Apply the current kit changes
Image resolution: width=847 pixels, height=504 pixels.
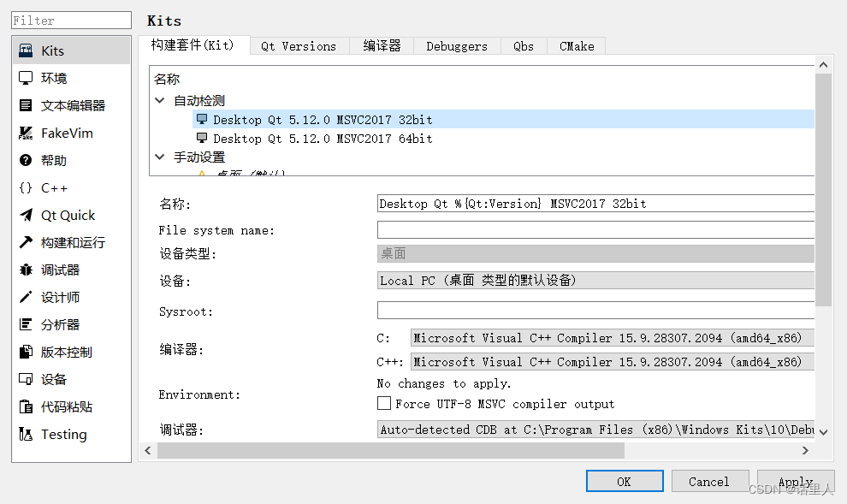click(x=796, y=481)
